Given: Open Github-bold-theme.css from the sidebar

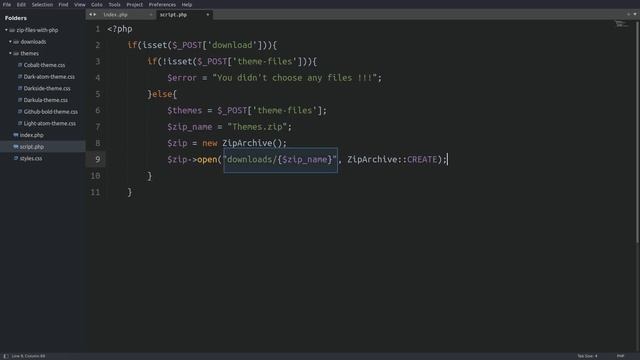Looking at the screenshot, I should pyautogui.click(x=51, y=111).
